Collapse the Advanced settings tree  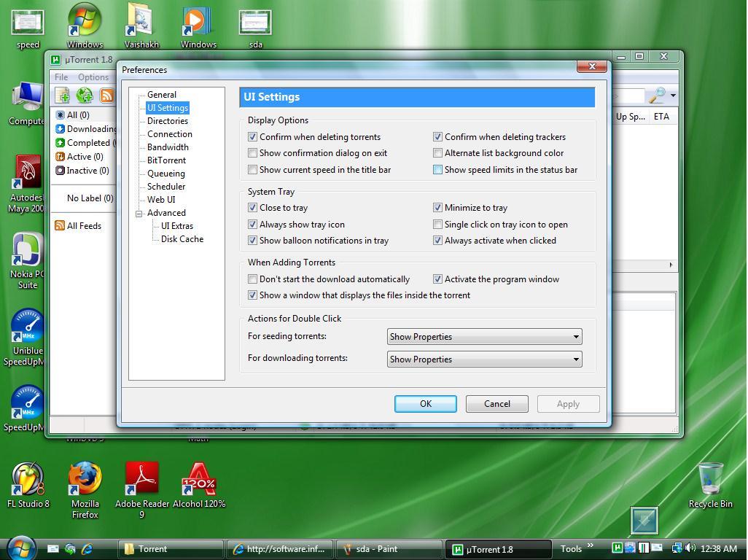click(x=139, y=212)
